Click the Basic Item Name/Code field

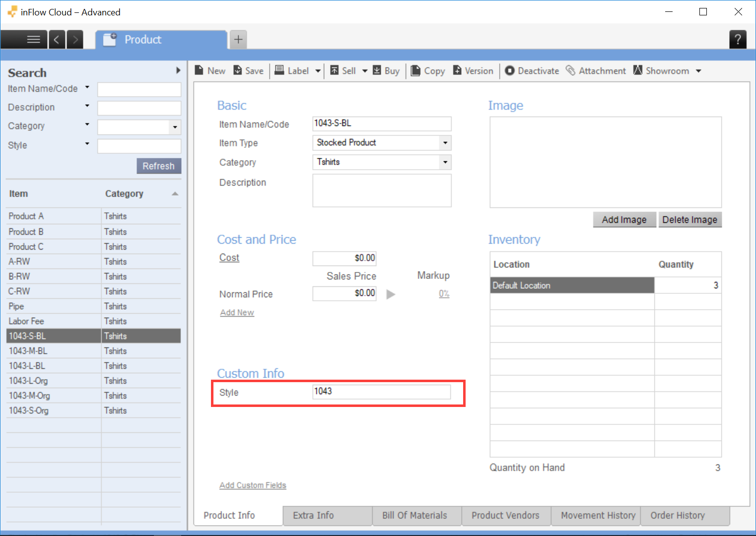(382, 124)
